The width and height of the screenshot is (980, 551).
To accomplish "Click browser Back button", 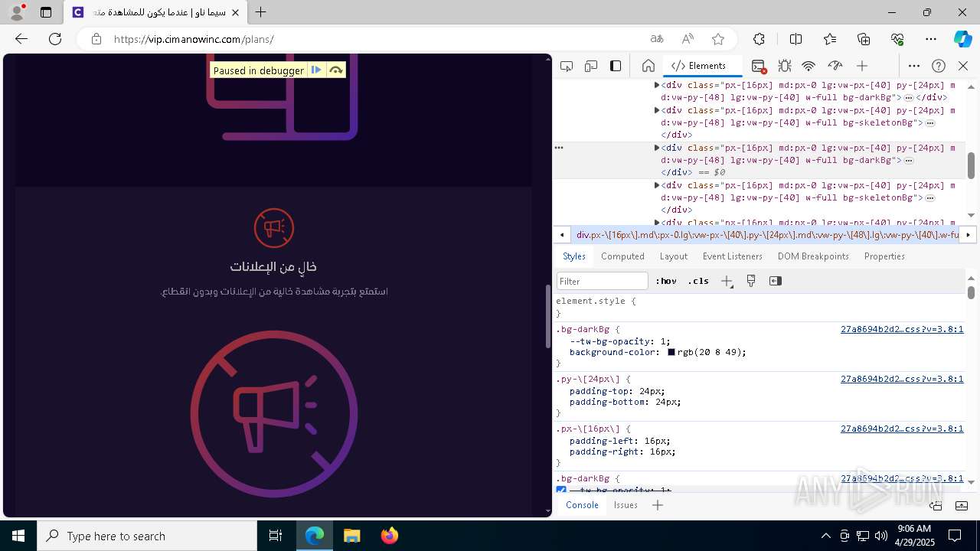I will [21, 39].
